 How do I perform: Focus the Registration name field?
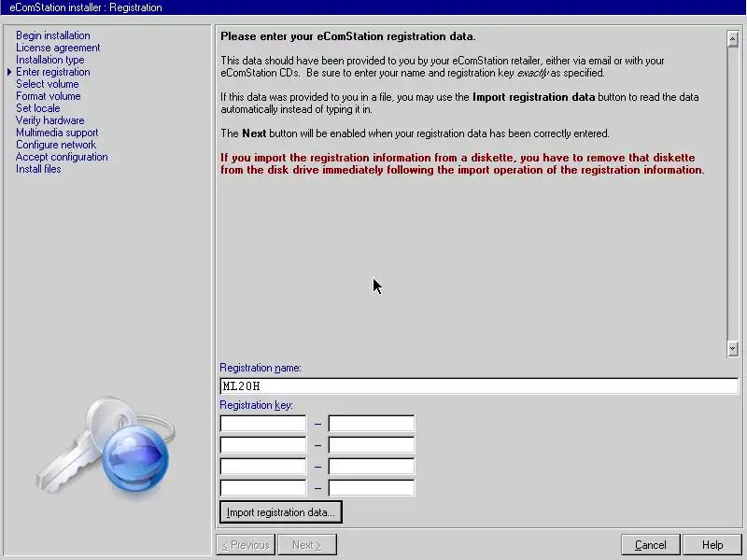(479, 385)
